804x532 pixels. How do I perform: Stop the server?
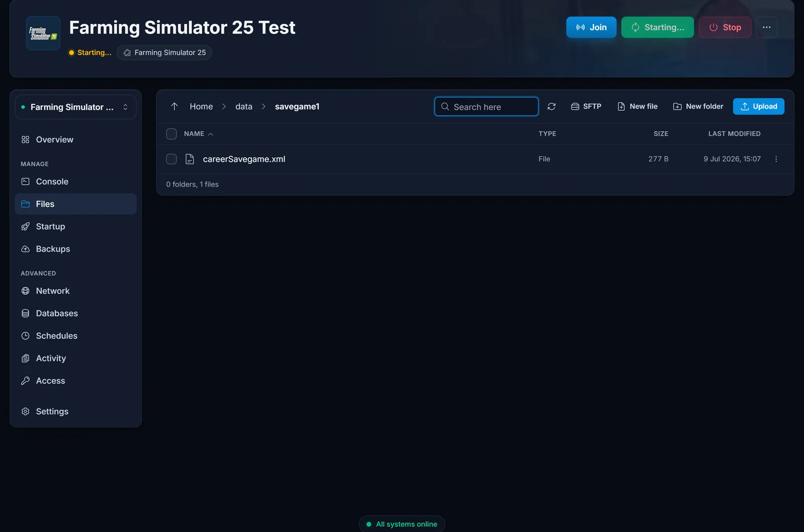725,27
